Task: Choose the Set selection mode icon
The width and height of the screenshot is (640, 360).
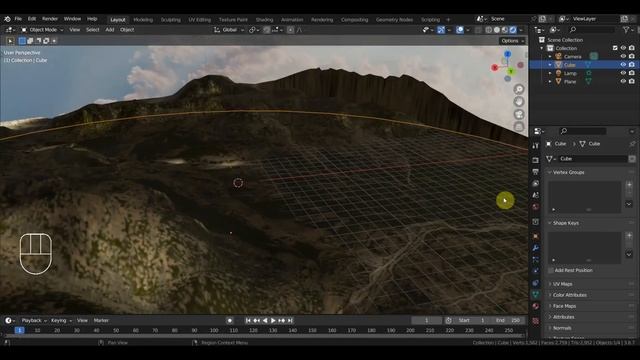Action: 22,41
